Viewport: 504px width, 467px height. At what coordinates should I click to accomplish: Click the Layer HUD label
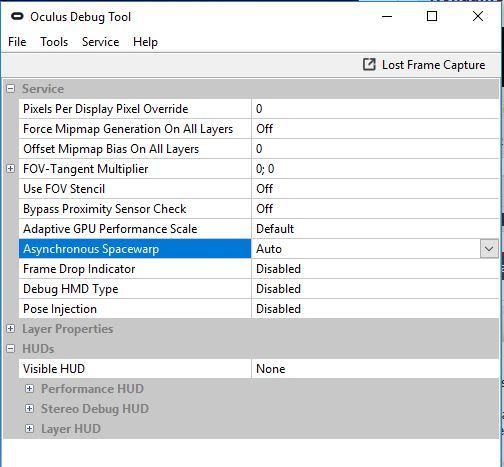pos(71,429)
